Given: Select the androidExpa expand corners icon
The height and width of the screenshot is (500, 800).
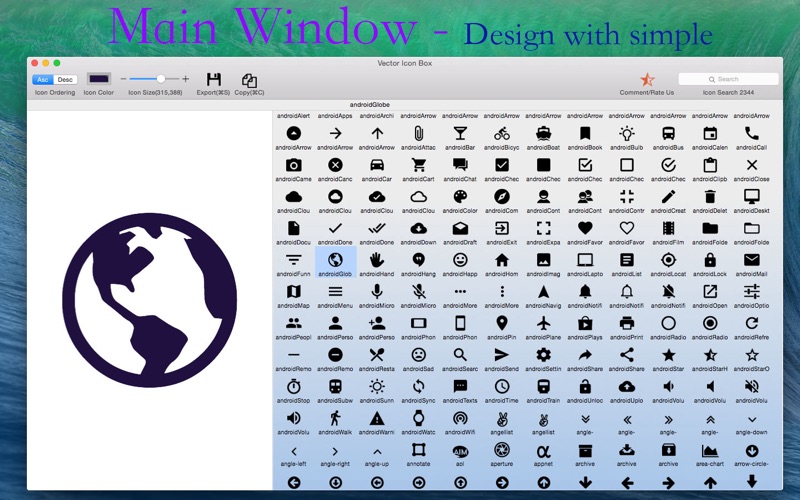Looking at the screenshot, I should coord(543,229).
